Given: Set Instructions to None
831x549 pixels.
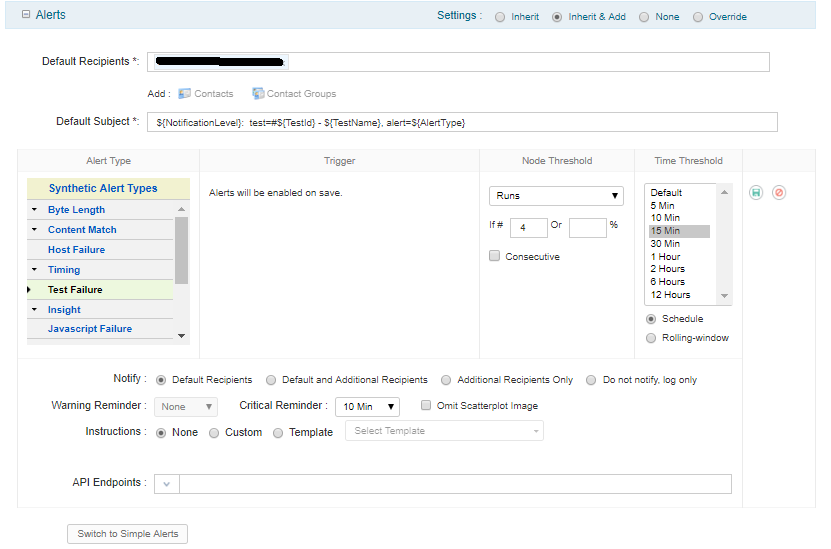Looking at the screenshot, I should click(x=161, y=433).
